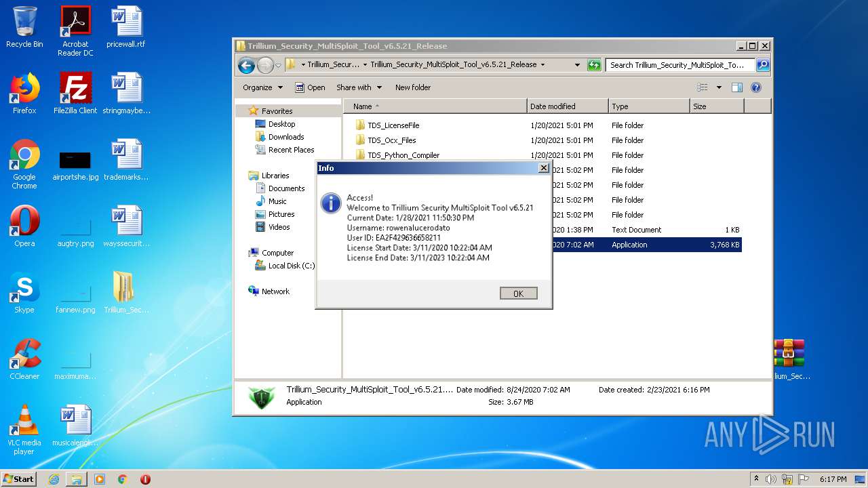Open VLC media player shortcut
The height and width of the screenshot is (488, 868).
[x=24, y=430]
